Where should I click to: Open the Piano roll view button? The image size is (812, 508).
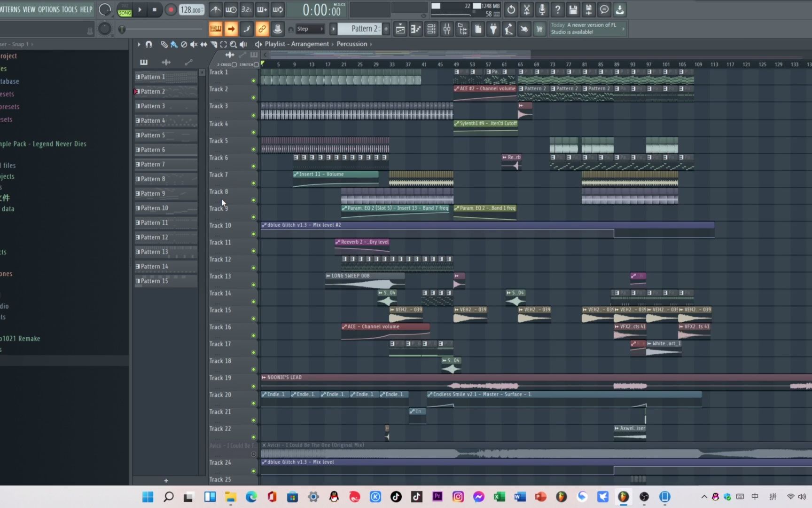click(x=416, y=29)
